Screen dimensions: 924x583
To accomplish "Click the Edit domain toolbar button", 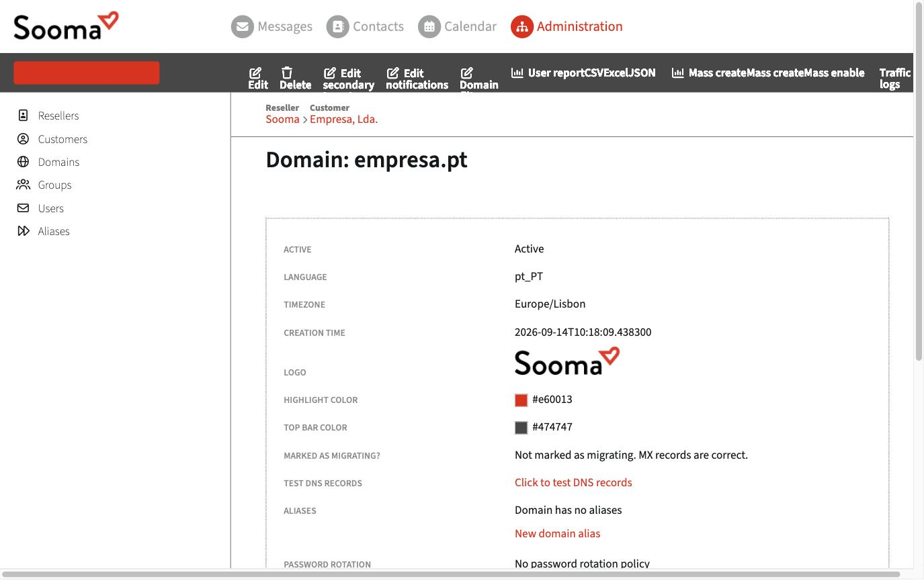I will click(258, 79).
